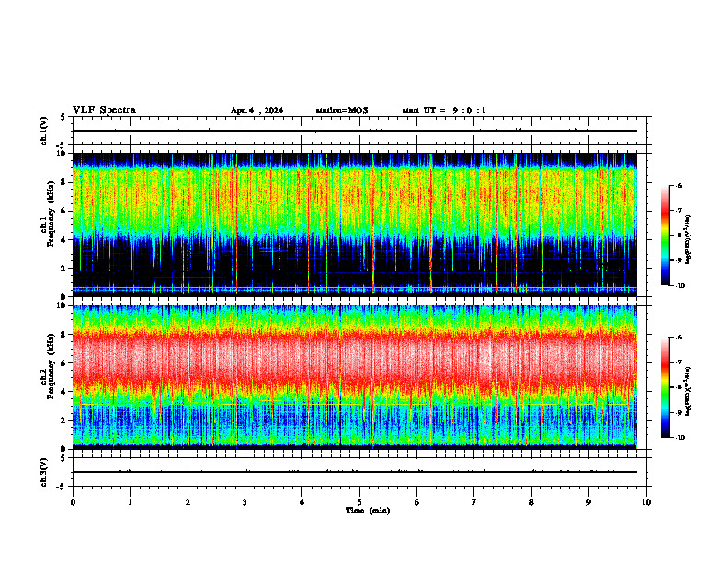Click the -5 tick label on ch.3(V) axis
The height and width of the screenshot is (563, 728).
tap(62, 487)
